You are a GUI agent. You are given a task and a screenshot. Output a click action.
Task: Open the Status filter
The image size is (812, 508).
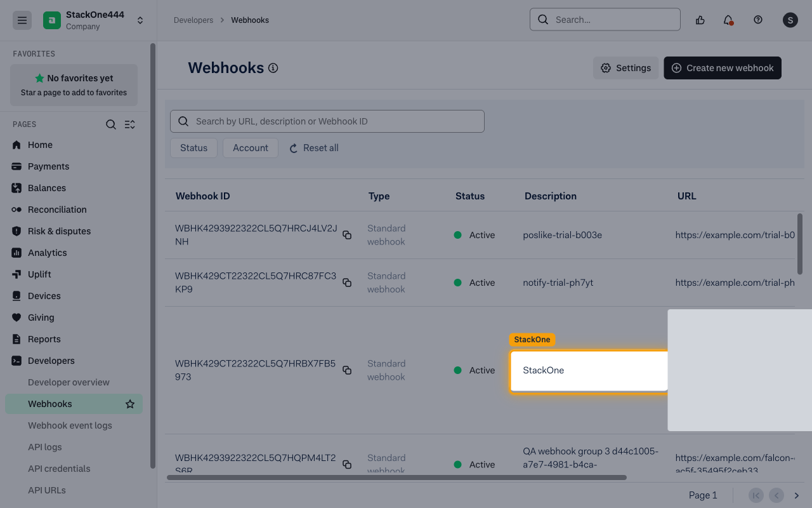point(193,148)
